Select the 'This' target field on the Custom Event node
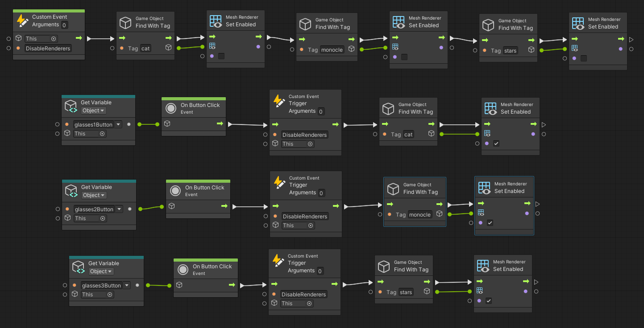This screenshot has width=644, height=328. [41, 39]
